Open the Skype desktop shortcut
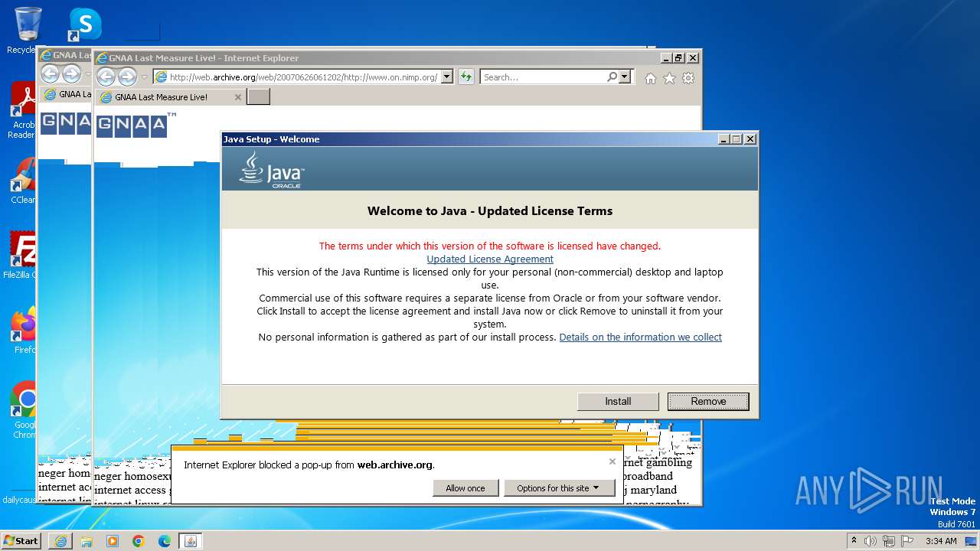The image size is (980, 551). (84, 24)
